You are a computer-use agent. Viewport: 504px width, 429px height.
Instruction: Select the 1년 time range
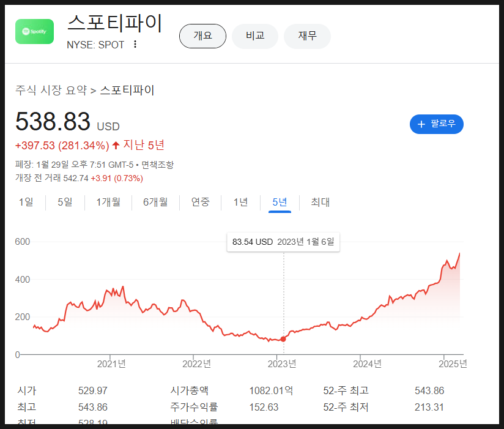pyautogui.click(x=240, y=202)
